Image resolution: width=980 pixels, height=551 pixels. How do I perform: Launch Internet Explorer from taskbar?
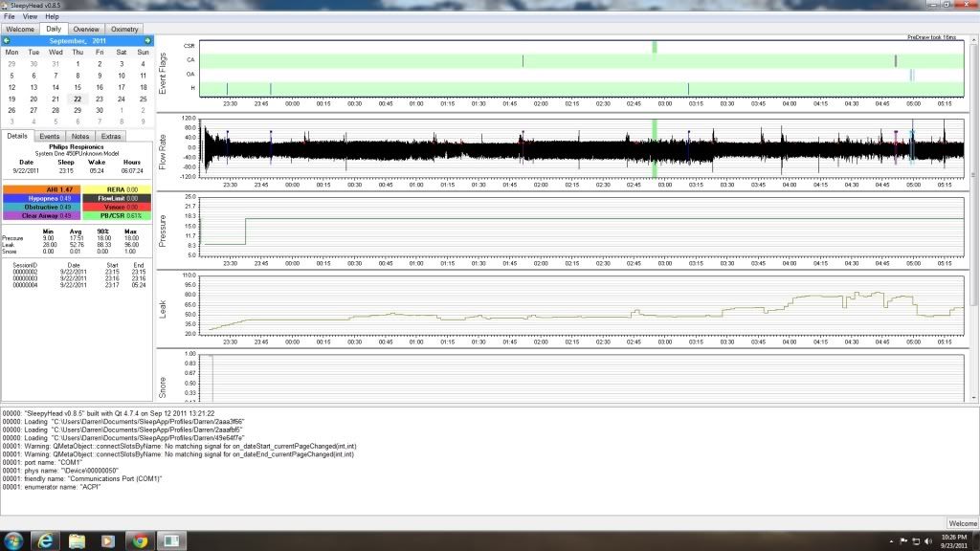(x=45, y=540)
